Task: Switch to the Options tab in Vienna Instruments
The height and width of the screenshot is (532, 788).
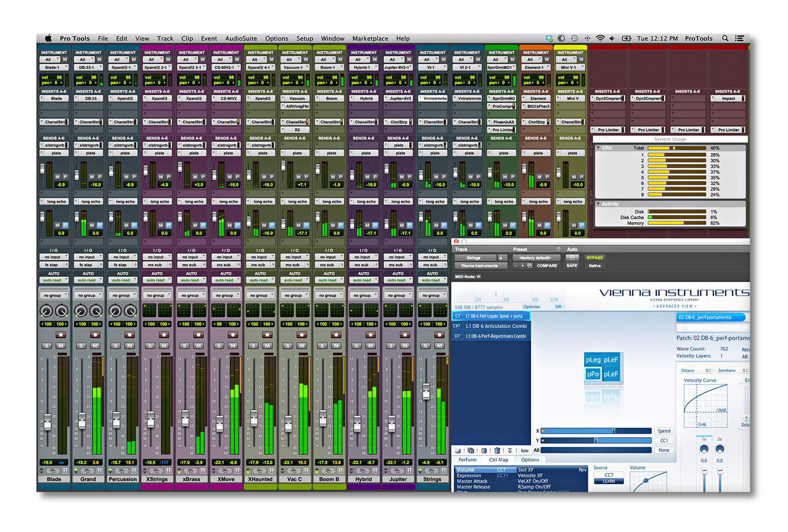Action: click(x=530, y=460)
